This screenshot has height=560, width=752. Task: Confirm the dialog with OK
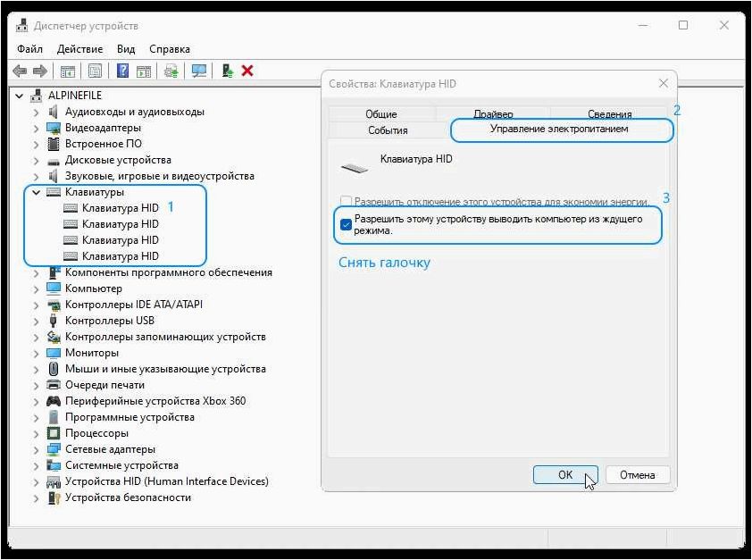tap(565, 474)
